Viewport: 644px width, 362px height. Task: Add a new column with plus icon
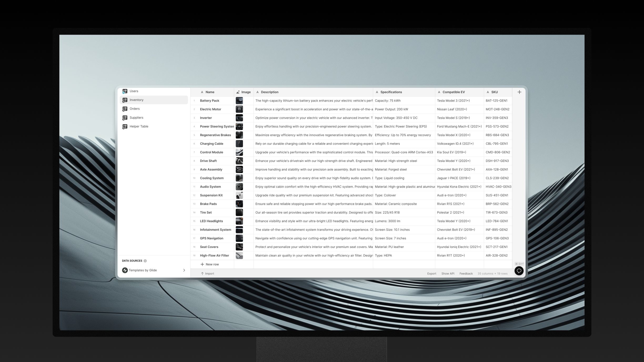[519, 92]
